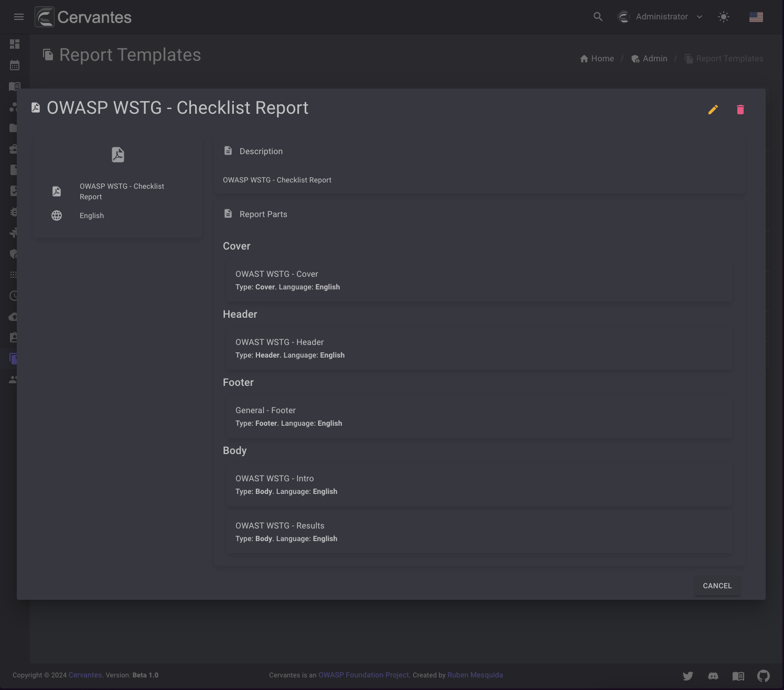Click the Administrator avatar icon
Viewport: 784px width, 690px height.
624,17
